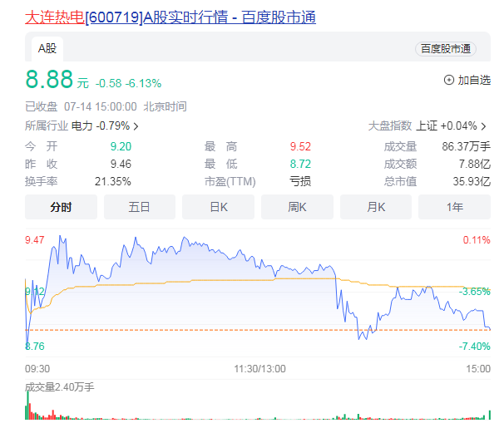Click the volume bars under 成交量
This screenshot has width=504, height=428.
[x=250, y=411]
